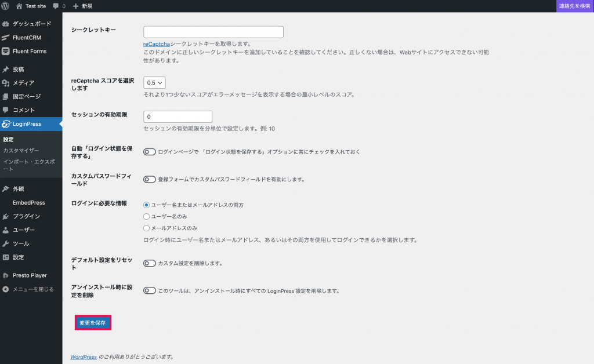
Task: Click the プラグイン plug icon
Action: [5, 216]
